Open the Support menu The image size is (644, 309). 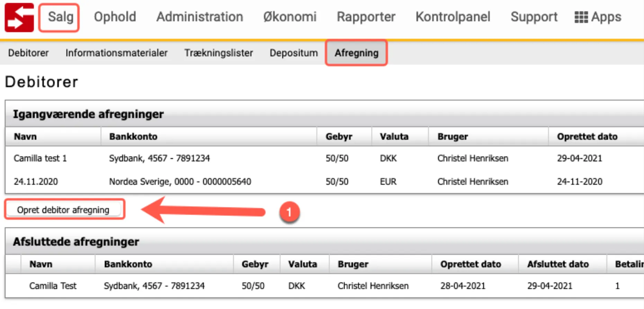[x=534, y=16]
